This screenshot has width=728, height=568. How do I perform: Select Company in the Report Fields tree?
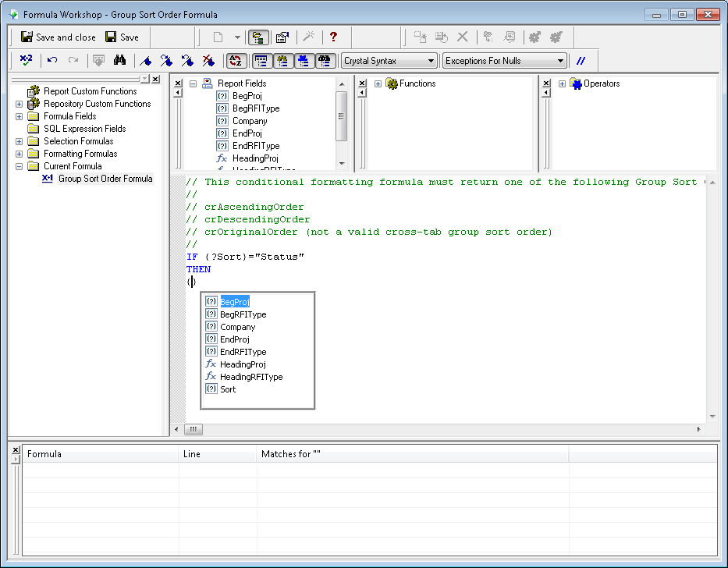click(x=250, y=121)
